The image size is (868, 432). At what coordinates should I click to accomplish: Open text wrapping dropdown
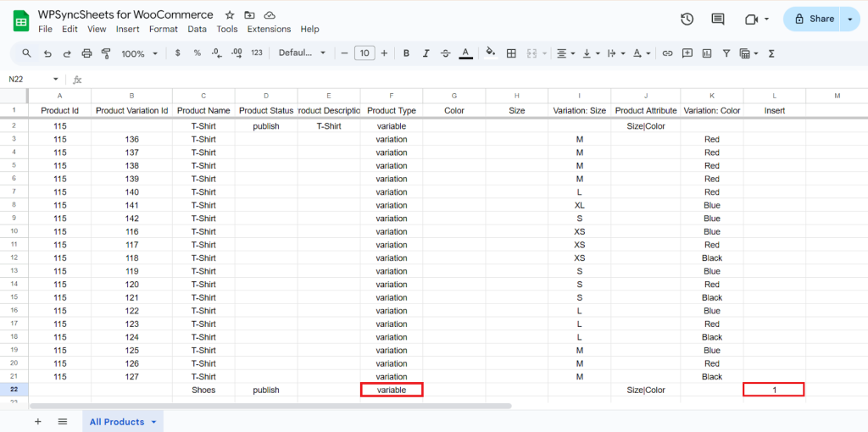click(x=615, y=53)
